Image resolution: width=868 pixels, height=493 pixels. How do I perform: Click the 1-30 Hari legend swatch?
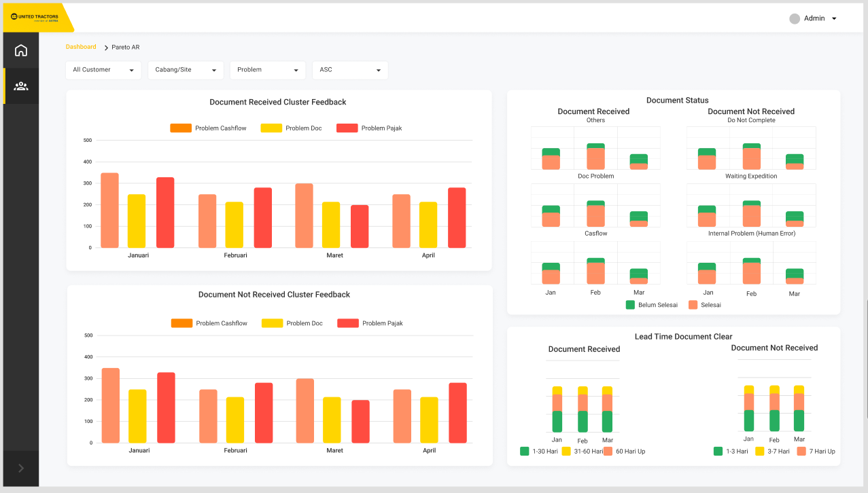525,451
